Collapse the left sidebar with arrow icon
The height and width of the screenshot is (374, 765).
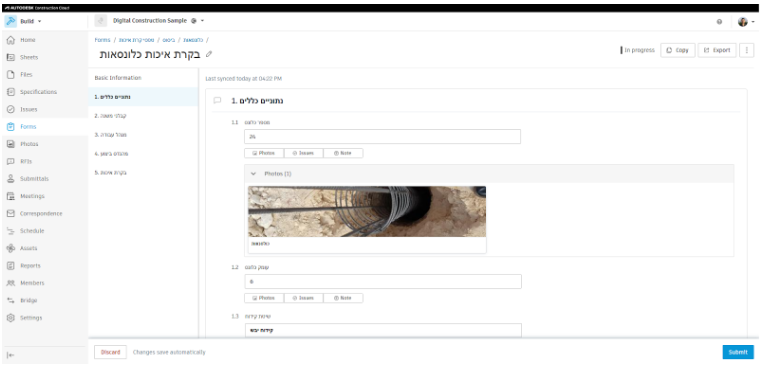click(10, 355)
